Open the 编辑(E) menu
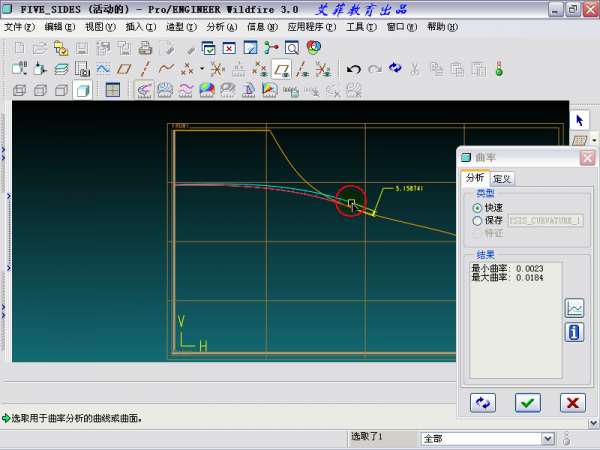The image size is (600, 450). tap(60, 27)
